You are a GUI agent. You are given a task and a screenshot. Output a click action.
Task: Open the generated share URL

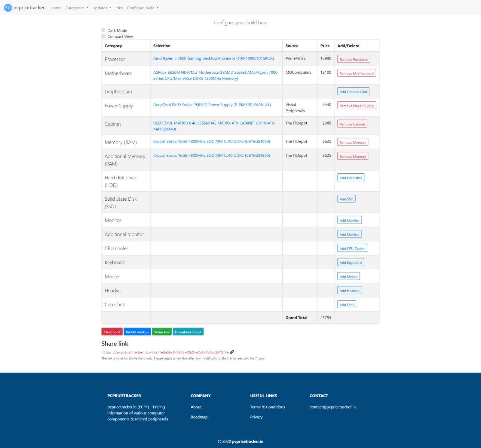[x=165, y=352]
